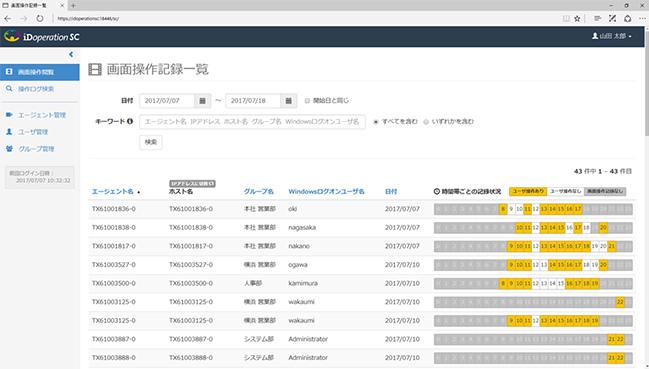Image resolution: width=649 pixels, height=369 pixels.
Task: Click agent name TX61001836-0
Action: click(113, 209)
